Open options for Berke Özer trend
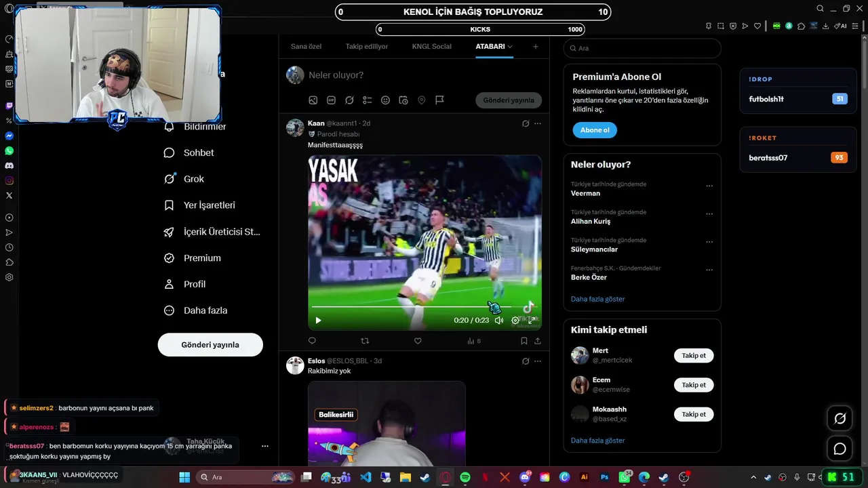This screenshot has width=868, height=488. pyautogui.click(x=709, y=270)
